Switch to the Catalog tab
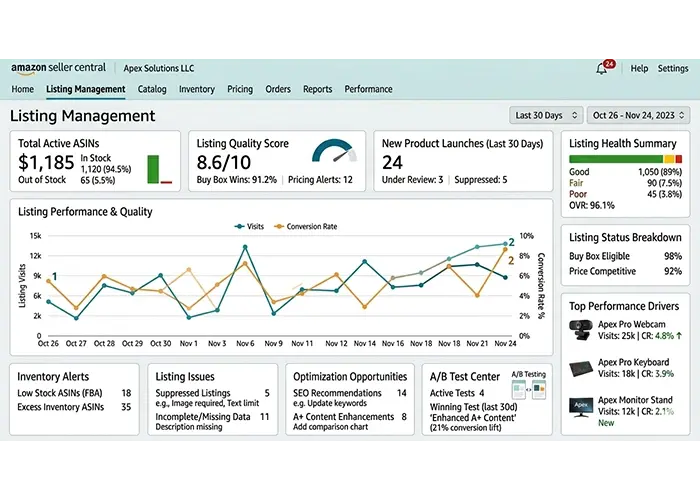Screen dimensions: 700x500 pyautogui.click(x=152, y=89)
